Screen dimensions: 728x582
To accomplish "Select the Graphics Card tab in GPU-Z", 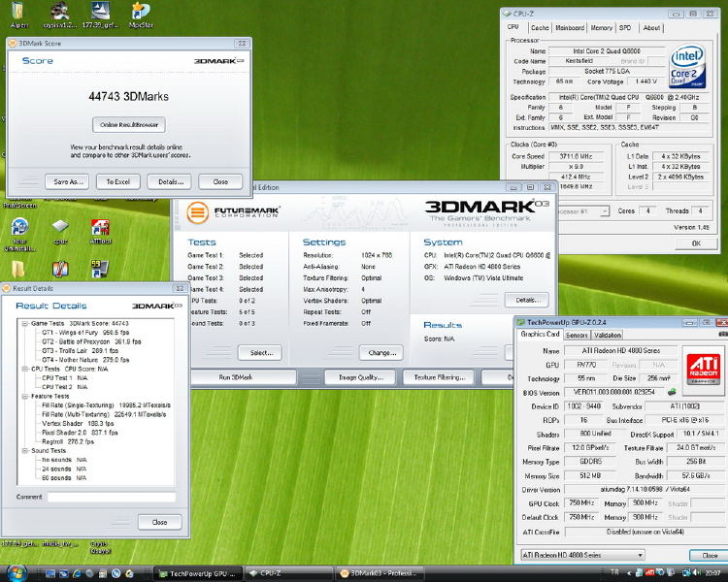I will [540, 334].
